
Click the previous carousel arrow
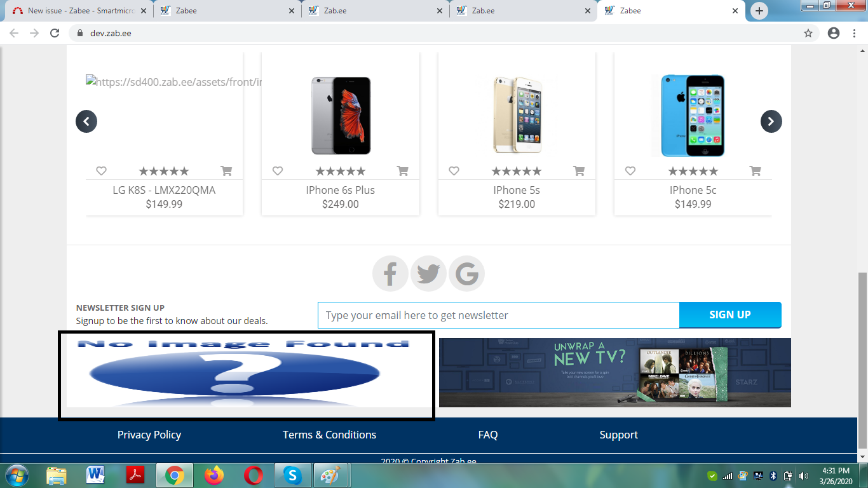click(86, 121)
